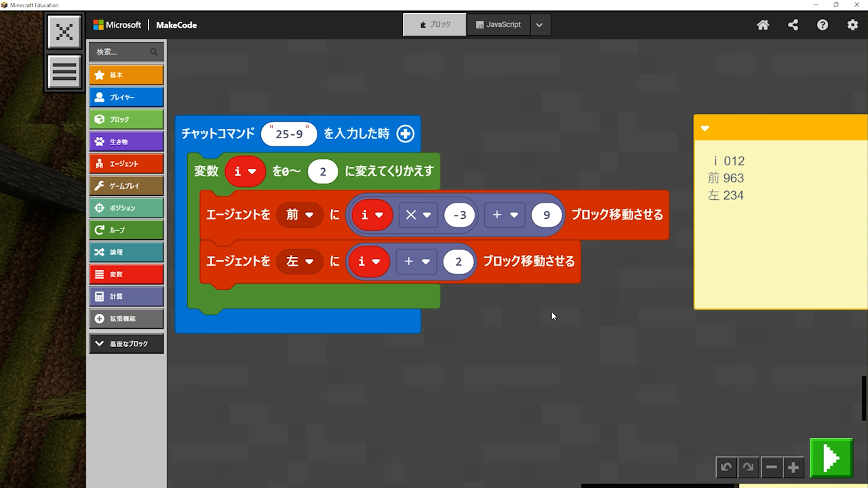Image resolution: width=868 pixels, height=488 pixels.
Task: Click the Undo arrow button
Action: tap(726, 467)
